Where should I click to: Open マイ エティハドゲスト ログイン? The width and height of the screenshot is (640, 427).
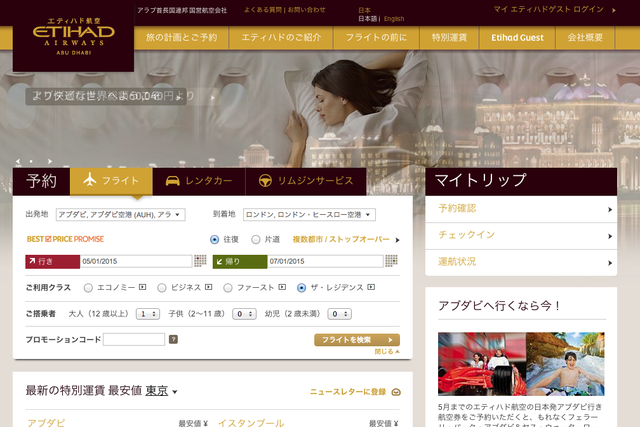tap(548, 9)
